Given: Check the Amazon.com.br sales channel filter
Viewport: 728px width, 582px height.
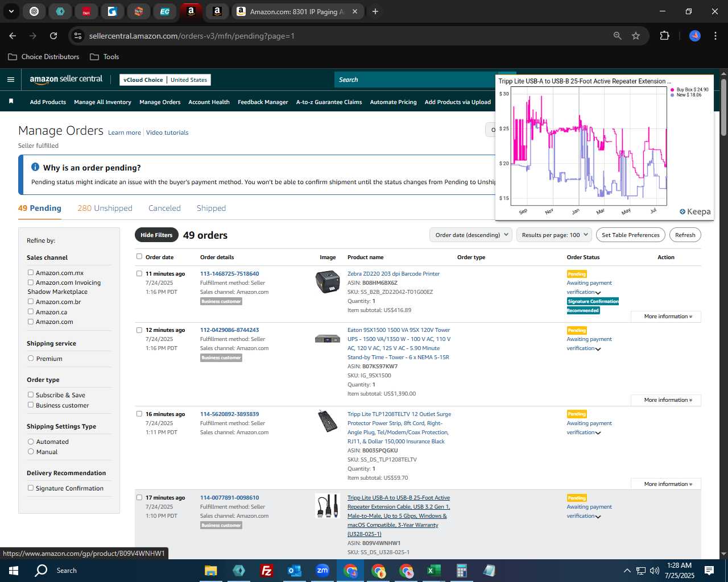Looking at the screenshot, I should point(31,302).
